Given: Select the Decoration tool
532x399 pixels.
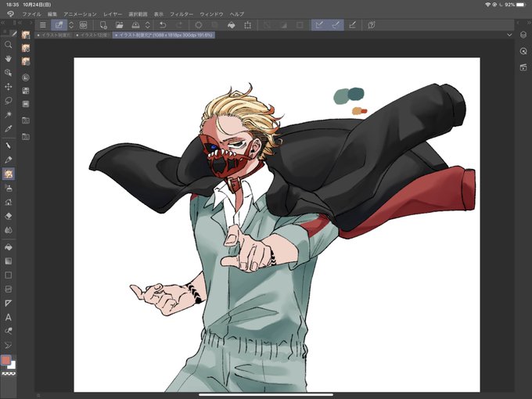Looking at the screenshot, I should [8, 202].
